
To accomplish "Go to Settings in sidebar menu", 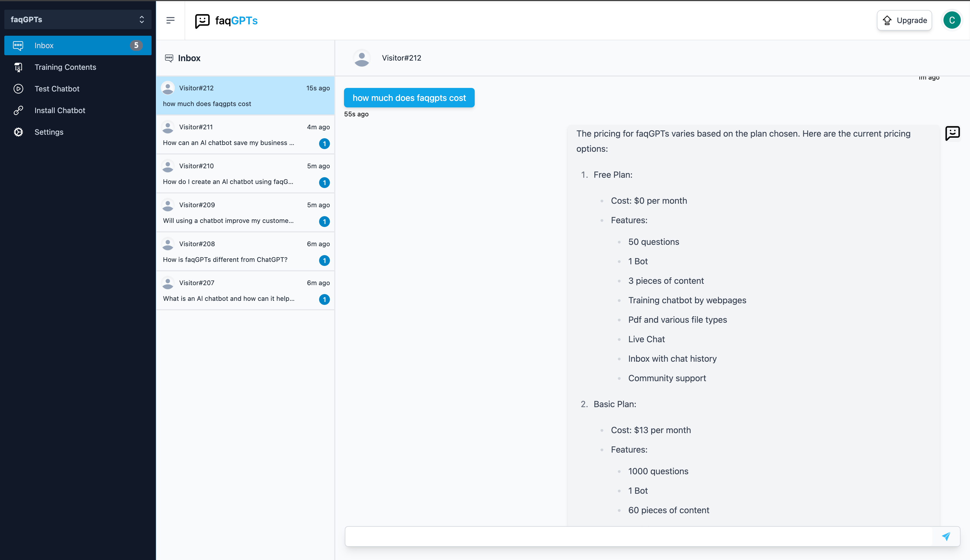I will click(49, 132).
